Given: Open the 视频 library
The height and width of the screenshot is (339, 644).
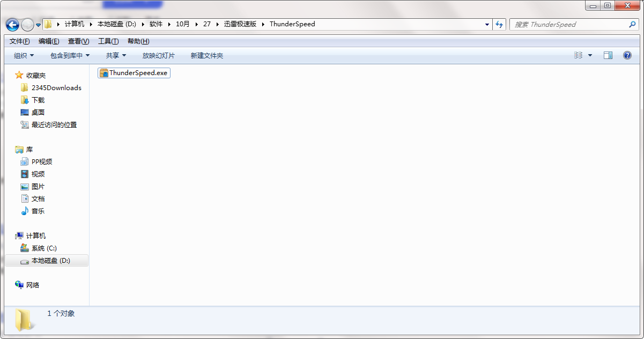Looking at the screenshot, I should tap(38, 174).
